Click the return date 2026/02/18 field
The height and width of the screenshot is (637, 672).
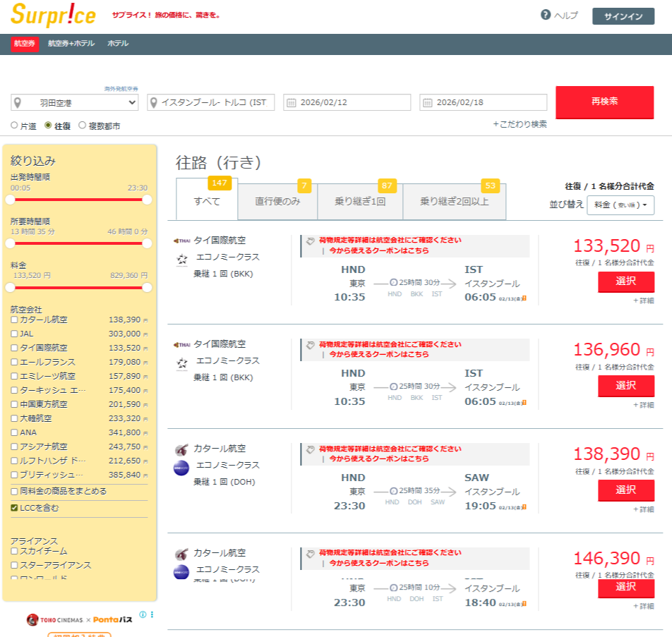(484, 103)
